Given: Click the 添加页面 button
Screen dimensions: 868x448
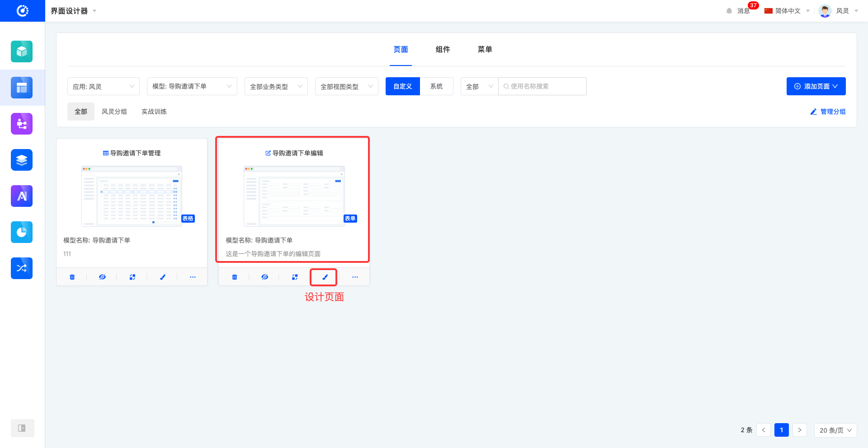Looking at the screenshot, I should tap(816, 86).
